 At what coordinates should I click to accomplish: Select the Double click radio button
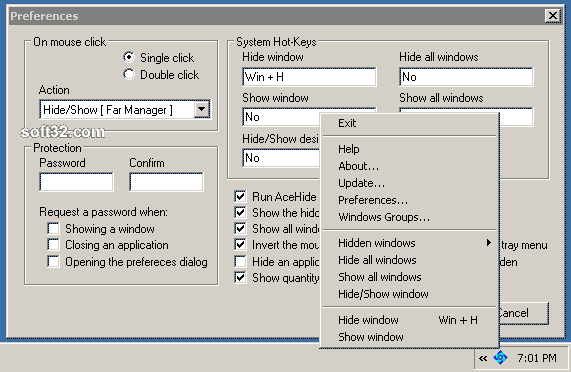click(129, 74)
